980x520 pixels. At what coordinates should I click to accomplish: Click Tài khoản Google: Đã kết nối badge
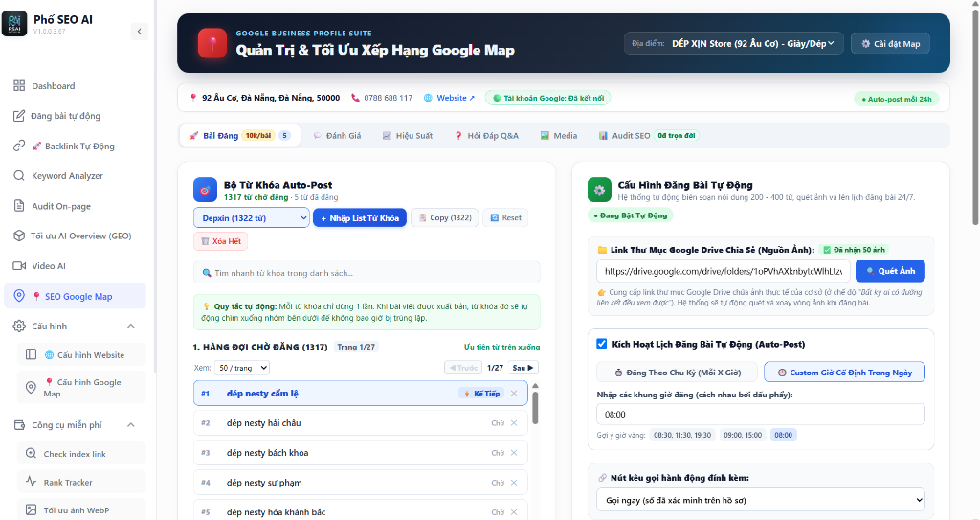547,98
